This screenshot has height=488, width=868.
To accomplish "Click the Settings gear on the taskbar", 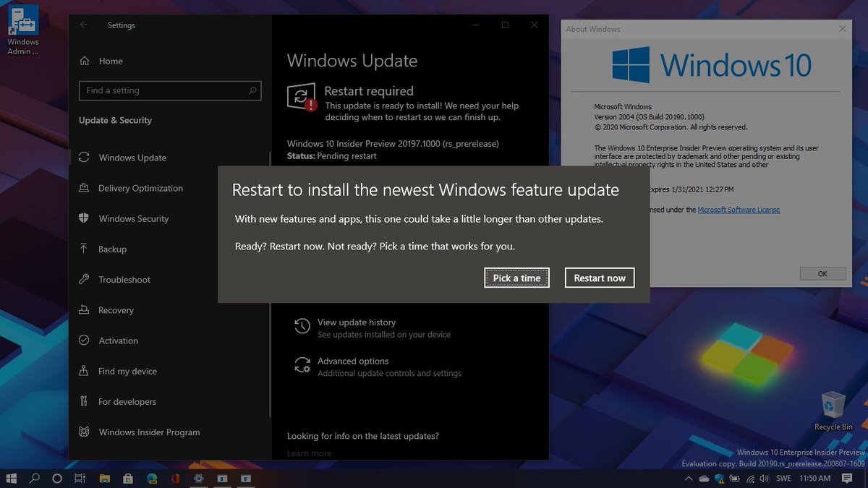I will (199, 478).
